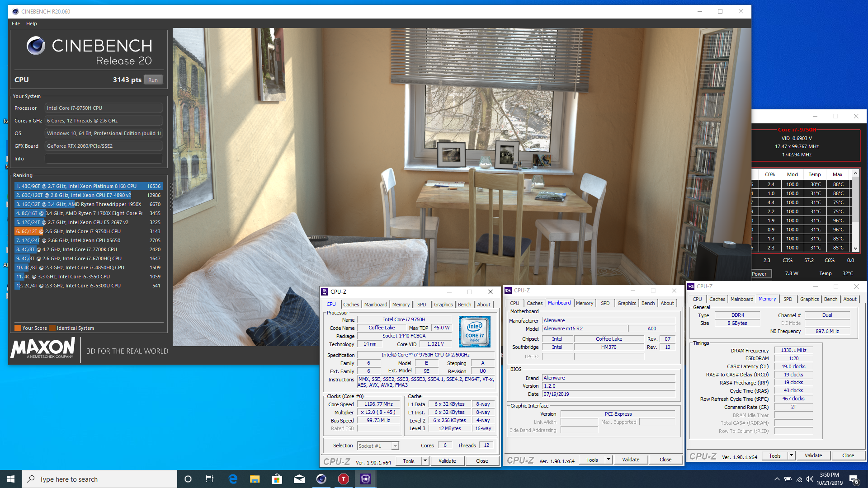Open Cortana circle button
Image resolution: width=868 pixels, height=488 pixels.
(188, 479)
